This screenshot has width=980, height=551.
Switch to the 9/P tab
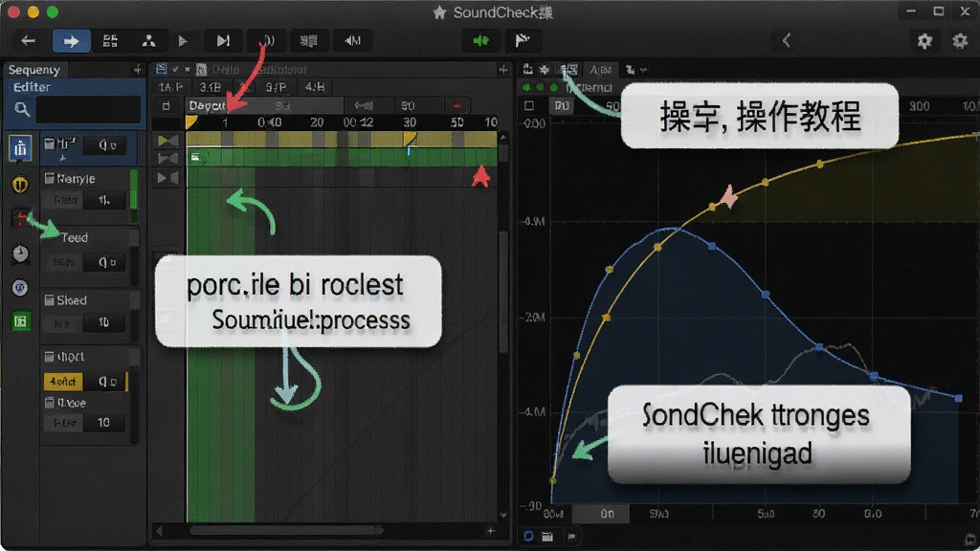click(x=276, y=87)
